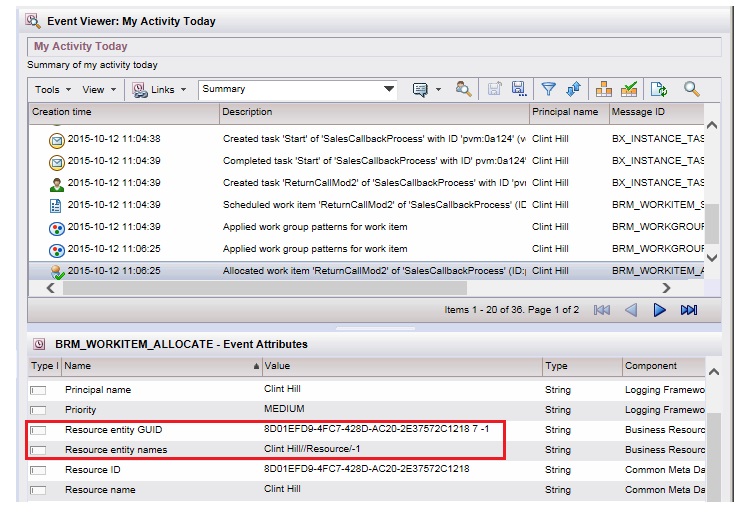The height and width of the screenshot is (517, 748).
Task: Click the grid with green checkmark icon
Action: pos(629,89)
